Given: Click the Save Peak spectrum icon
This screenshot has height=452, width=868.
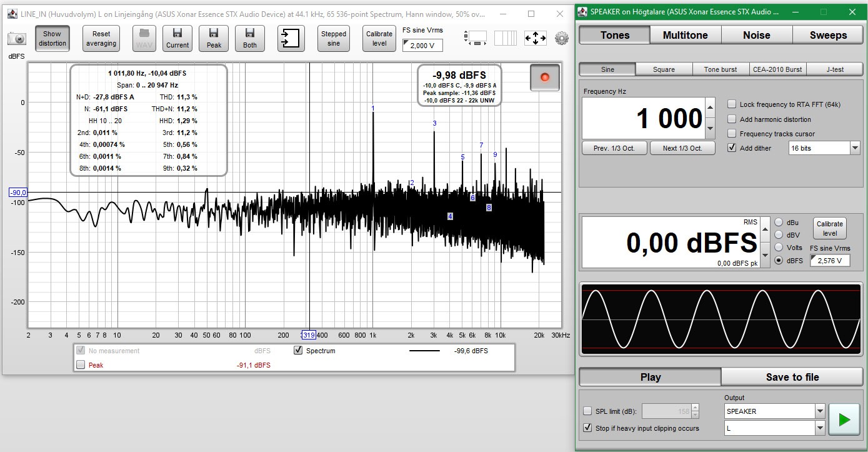Looking at the screenshot, I should coord(214,38).
